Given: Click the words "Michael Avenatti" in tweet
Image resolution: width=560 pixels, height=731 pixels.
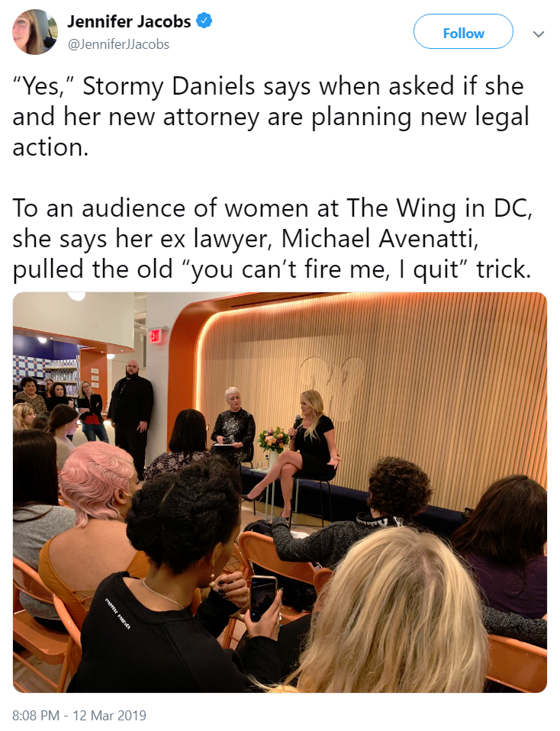Looking at the screenshot, I should click(380, 239).
